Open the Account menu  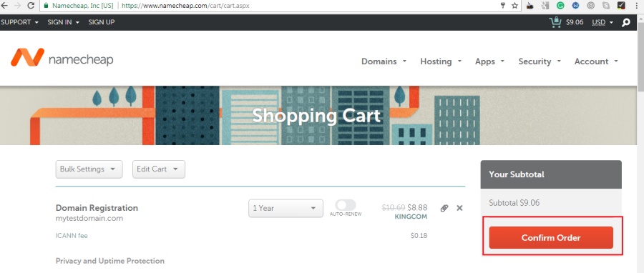[596, 61]
